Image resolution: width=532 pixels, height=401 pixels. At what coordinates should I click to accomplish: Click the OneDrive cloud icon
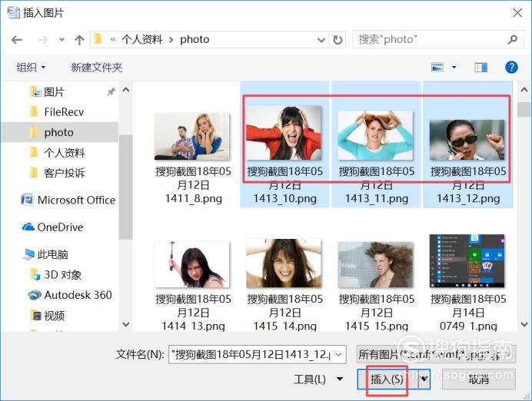pyautogui.click(x=28, y=227)
